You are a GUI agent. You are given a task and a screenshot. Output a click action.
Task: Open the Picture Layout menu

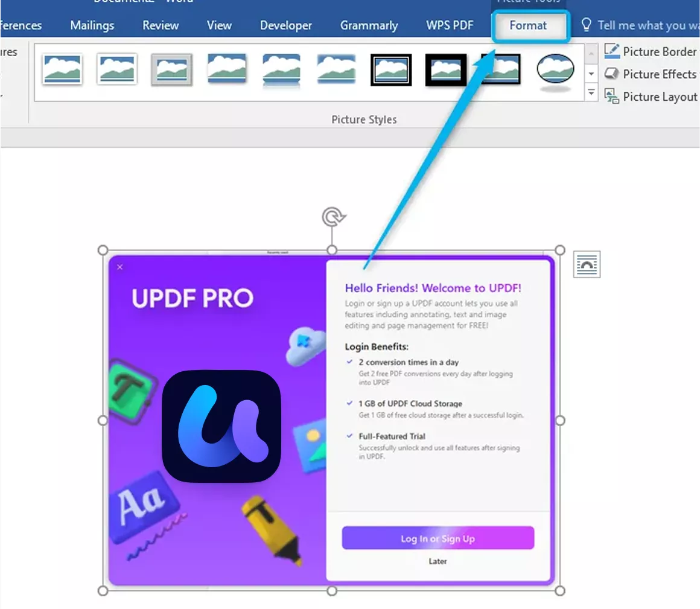pos(651,97)
